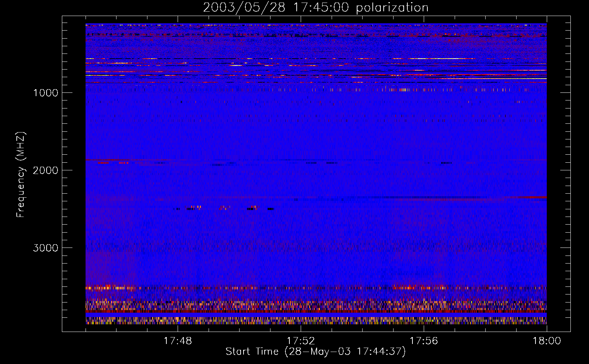The width and height of the screenshot is (589, 364).
Task: Click the plot title '2003/05/28 17:45:00 polarization'
Action: point(316,8)
